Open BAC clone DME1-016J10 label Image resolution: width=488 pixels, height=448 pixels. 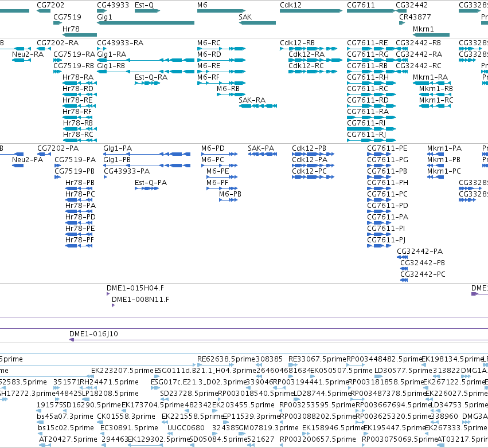(x=93, y=334)
